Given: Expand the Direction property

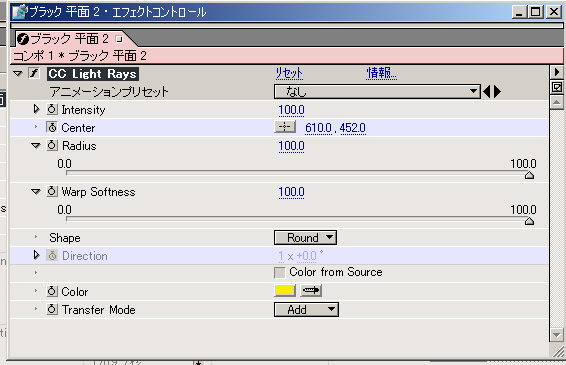Looking at the screenshot, I should [x=36, y=255].
